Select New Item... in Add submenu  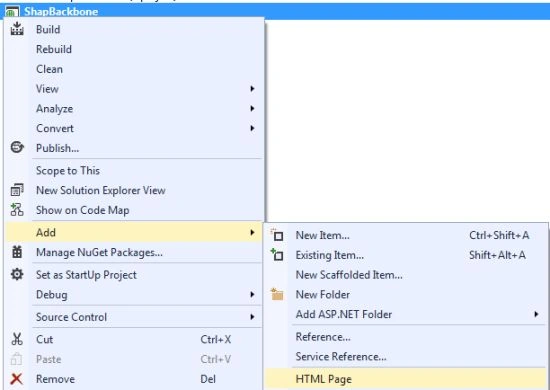click(x=406, y=235)
